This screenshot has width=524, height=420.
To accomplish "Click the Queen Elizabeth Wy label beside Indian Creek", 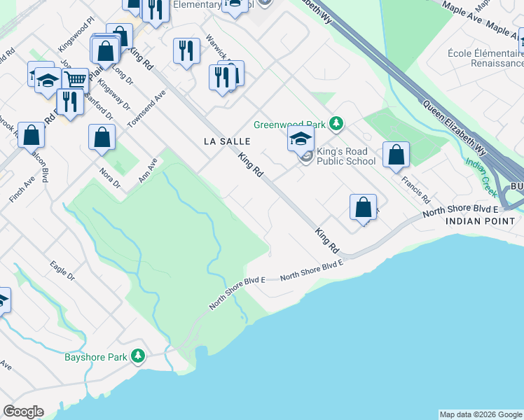I will [x=455, y=128].
